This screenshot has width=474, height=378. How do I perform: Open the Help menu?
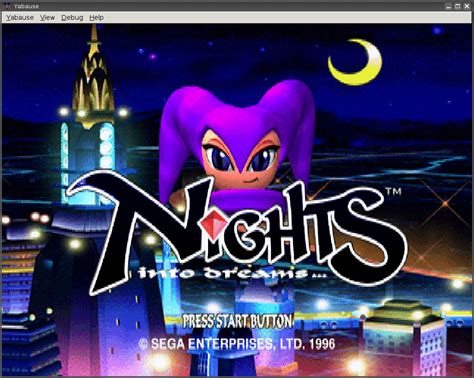coord(96,18)
